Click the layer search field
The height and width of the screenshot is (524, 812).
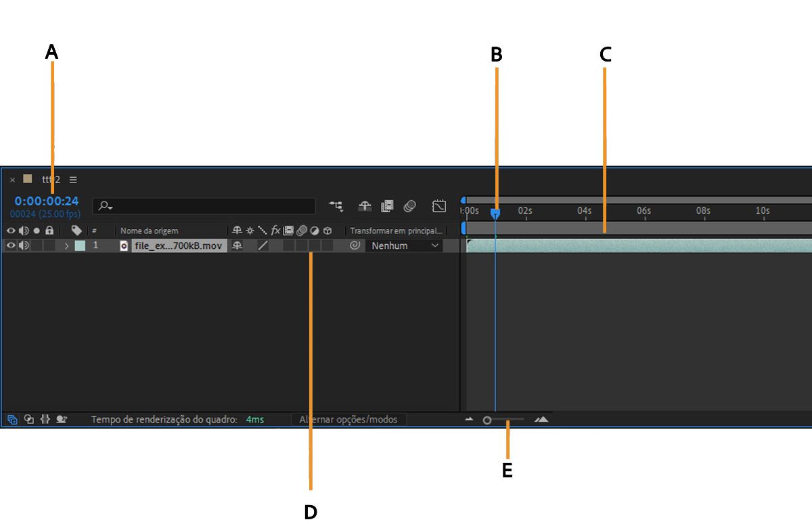pos(204,206)
